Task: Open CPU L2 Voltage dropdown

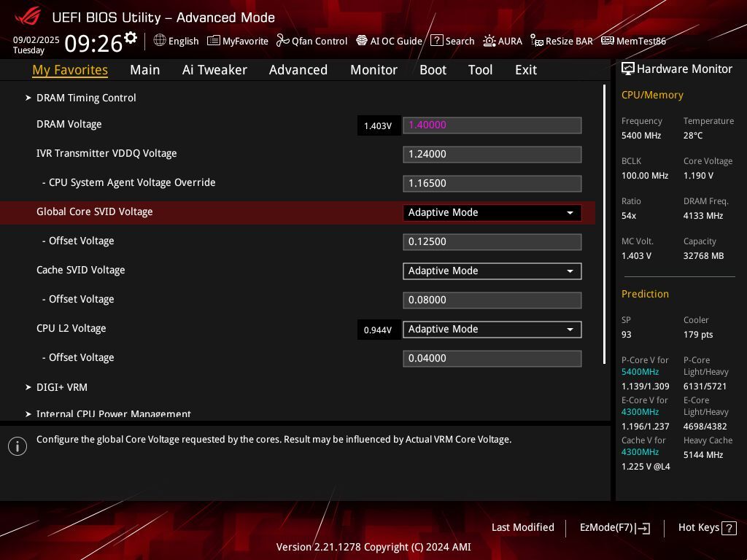Action: pyautogui.click(x=492, y=329)
